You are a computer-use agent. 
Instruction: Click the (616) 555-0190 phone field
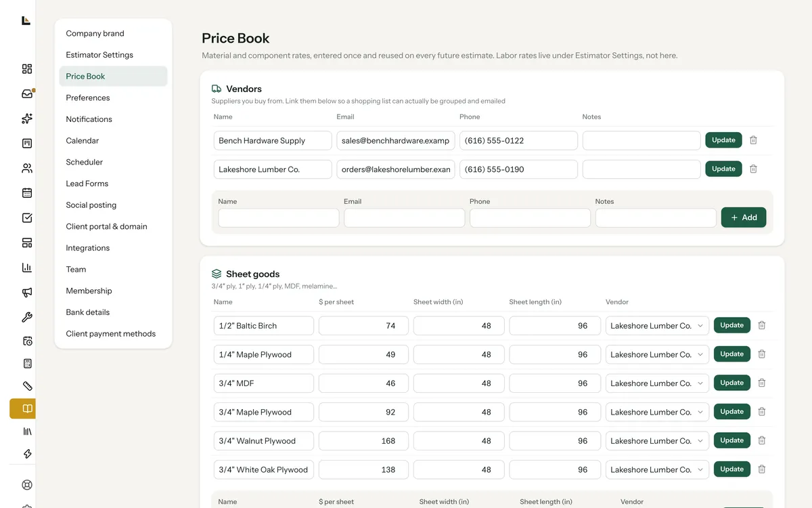518,169
